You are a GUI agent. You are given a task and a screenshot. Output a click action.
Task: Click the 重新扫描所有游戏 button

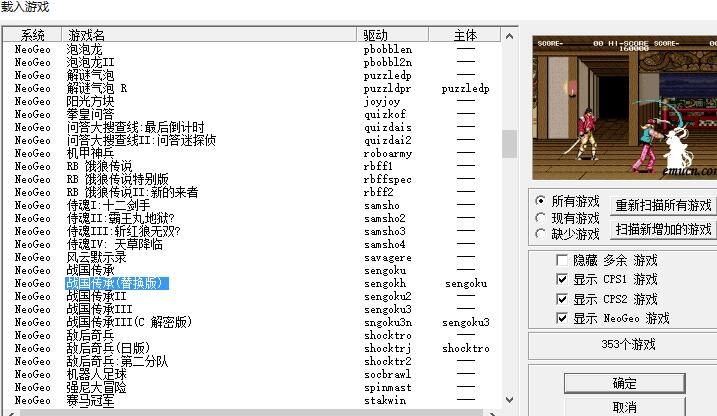click(663, 205)
